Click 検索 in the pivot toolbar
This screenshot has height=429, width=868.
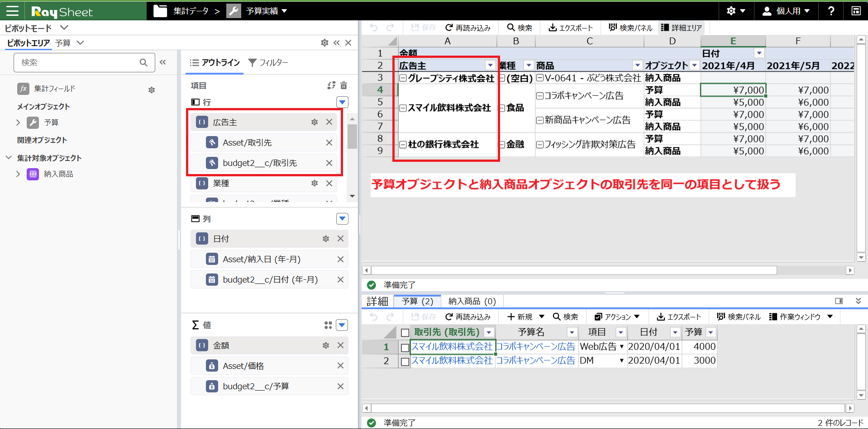point(520,28)
